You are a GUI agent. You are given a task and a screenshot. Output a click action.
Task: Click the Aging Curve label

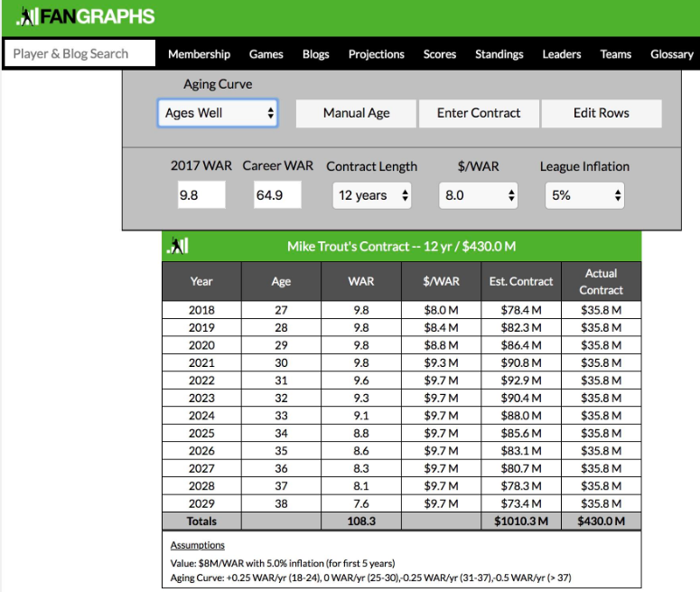coord(218,84)
